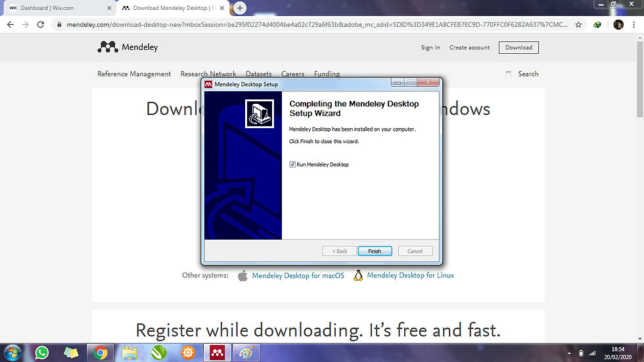
Task: Reload the current page
Action: pyautogui.click(x=40, y=24)
